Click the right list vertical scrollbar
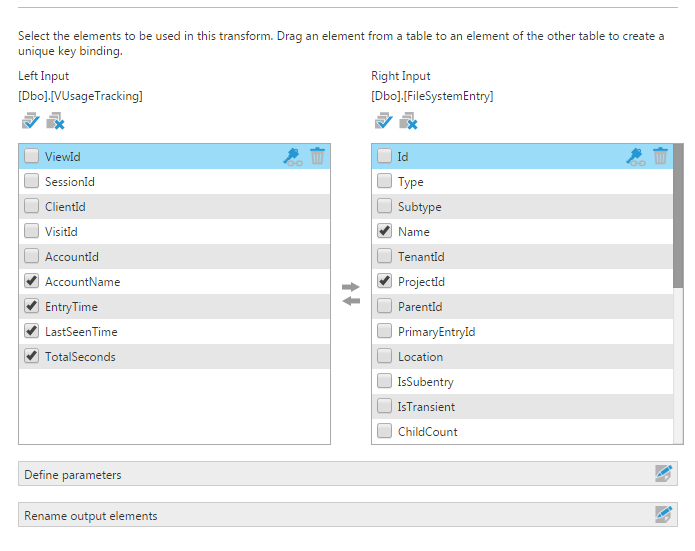This screenshot has height=551, width=695. tap(678, 294)
